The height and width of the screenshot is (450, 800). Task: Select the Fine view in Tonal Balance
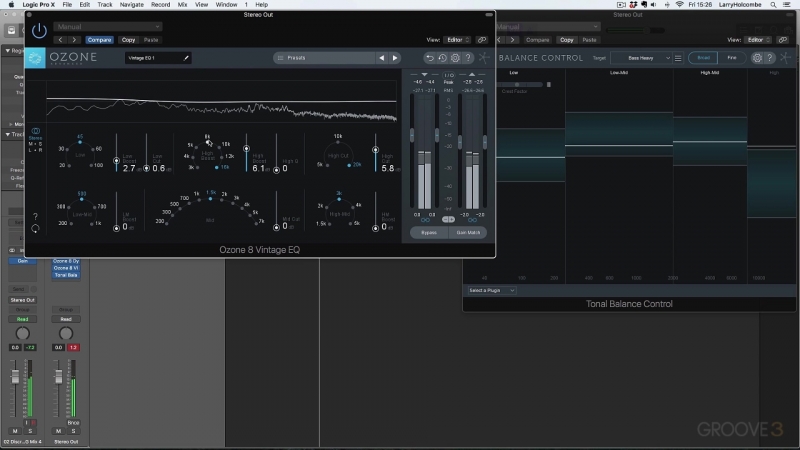coord(732,58)
